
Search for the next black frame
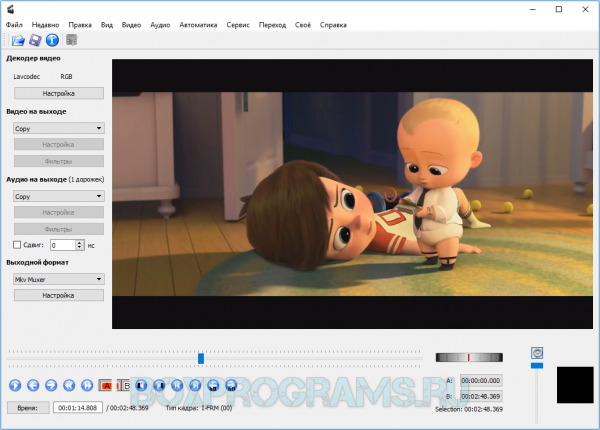pyautogui.click(x=159, y=385)
